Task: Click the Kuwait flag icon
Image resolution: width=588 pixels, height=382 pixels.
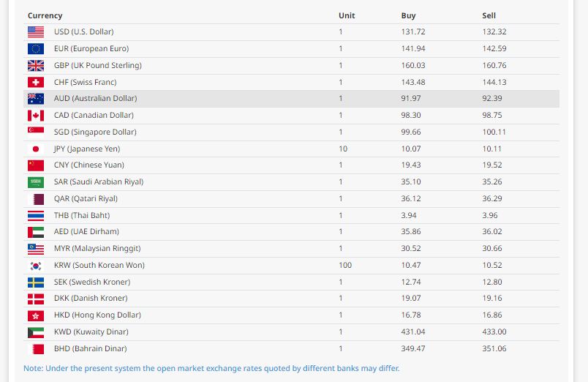Action: 36,332
